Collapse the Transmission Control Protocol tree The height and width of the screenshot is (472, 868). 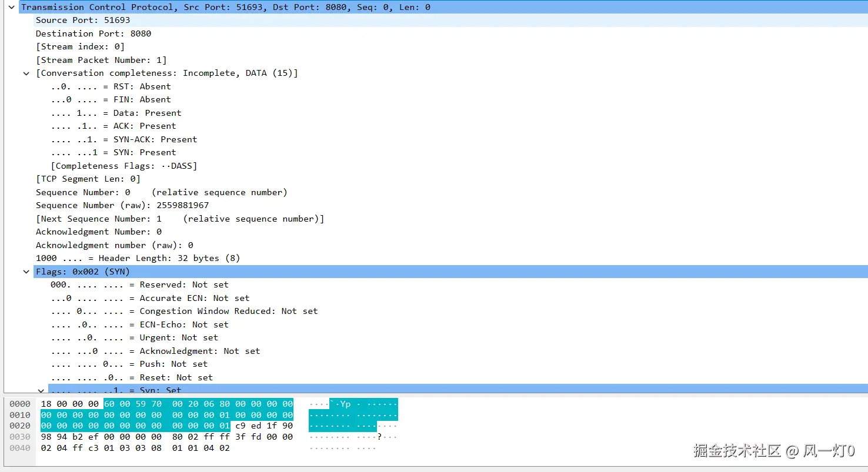11,7
